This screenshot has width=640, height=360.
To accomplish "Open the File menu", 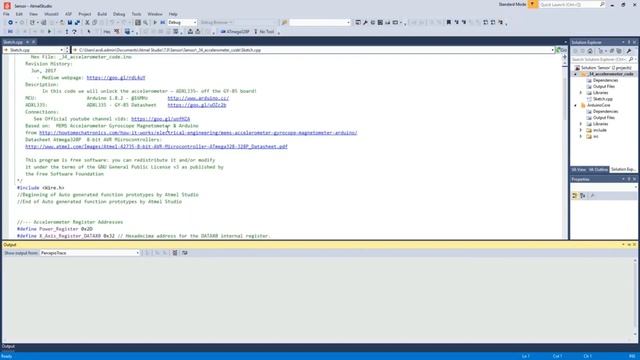I will (6, 14).
